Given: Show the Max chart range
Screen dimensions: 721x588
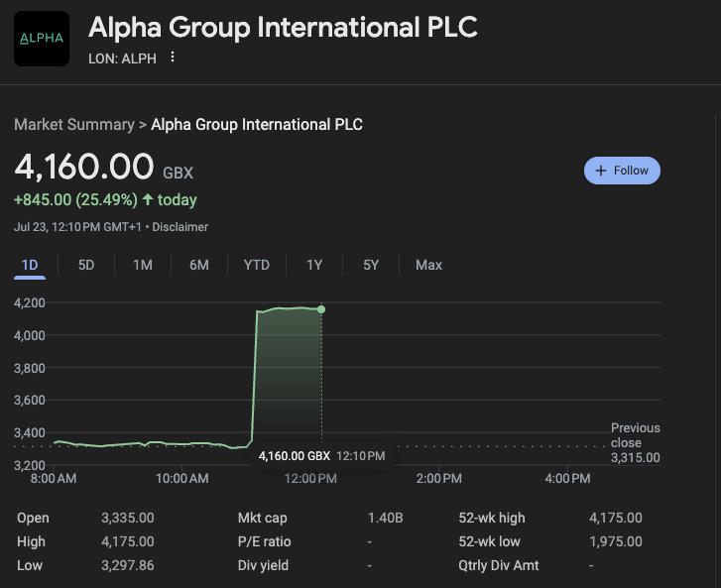Looking at the screenshot, I should coord(428,266).
